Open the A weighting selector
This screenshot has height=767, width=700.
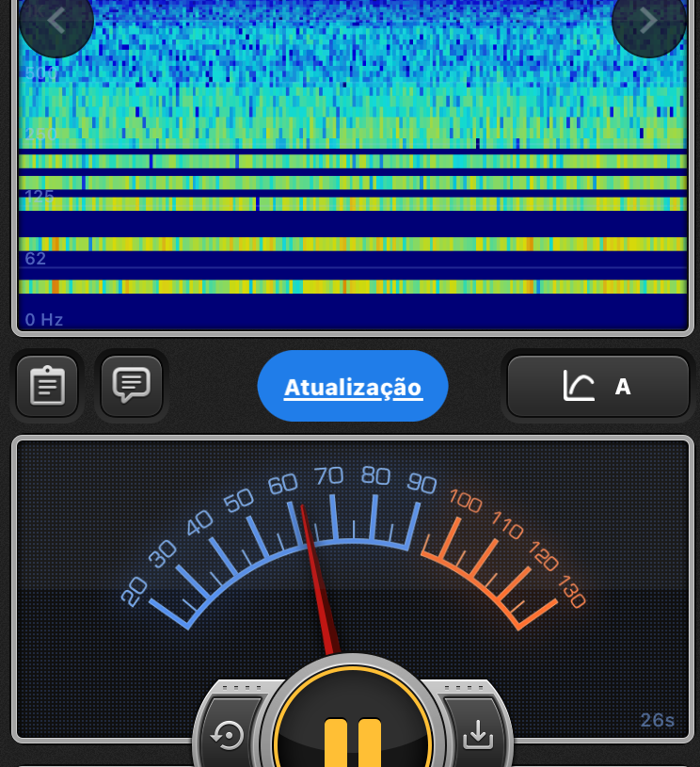point(622,386)
